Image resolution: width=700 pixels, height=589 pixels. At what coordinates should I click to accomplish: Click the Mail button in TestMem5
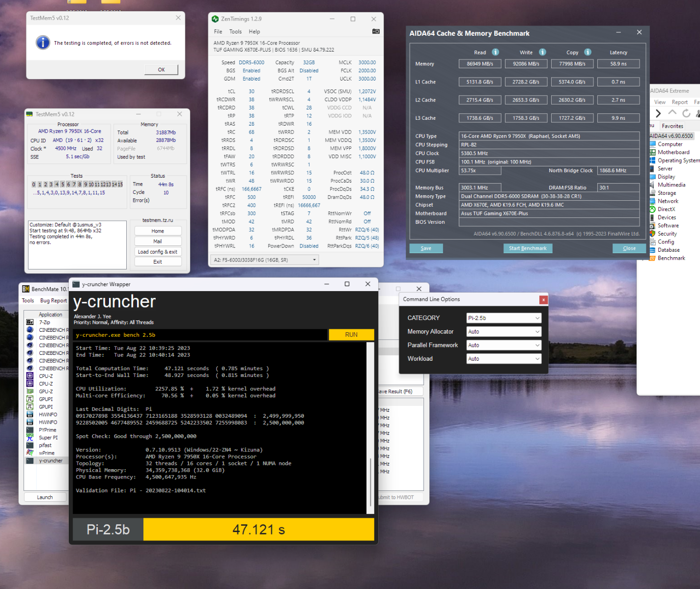coord(158,241)
